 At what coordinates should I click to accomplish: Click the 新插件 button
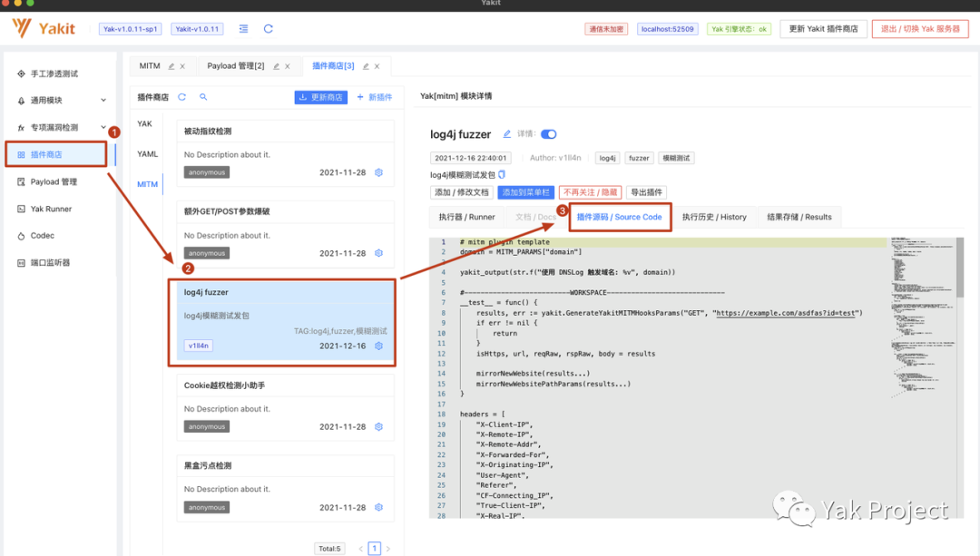375,97
